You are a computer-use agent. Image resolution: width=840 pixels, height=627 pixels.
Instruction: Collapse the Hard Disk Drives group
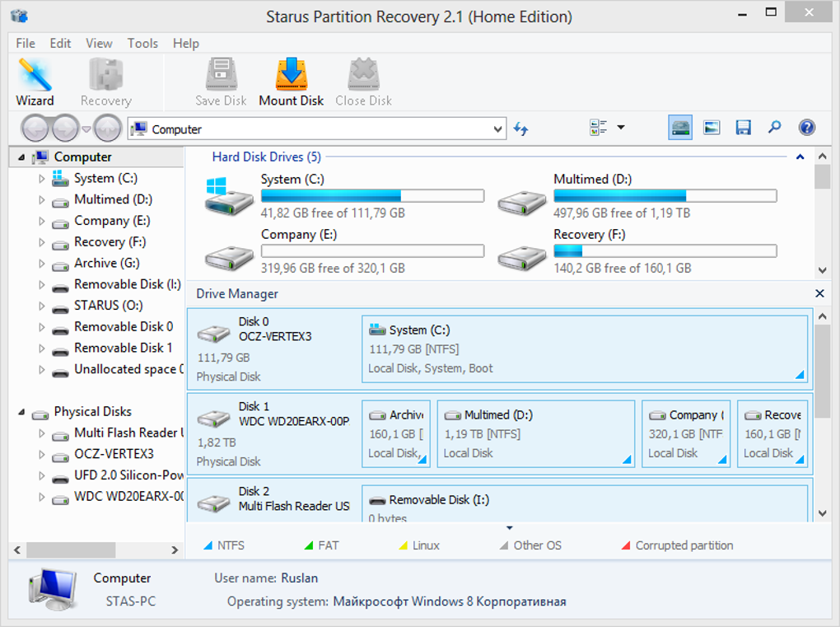tap(800, 157)
